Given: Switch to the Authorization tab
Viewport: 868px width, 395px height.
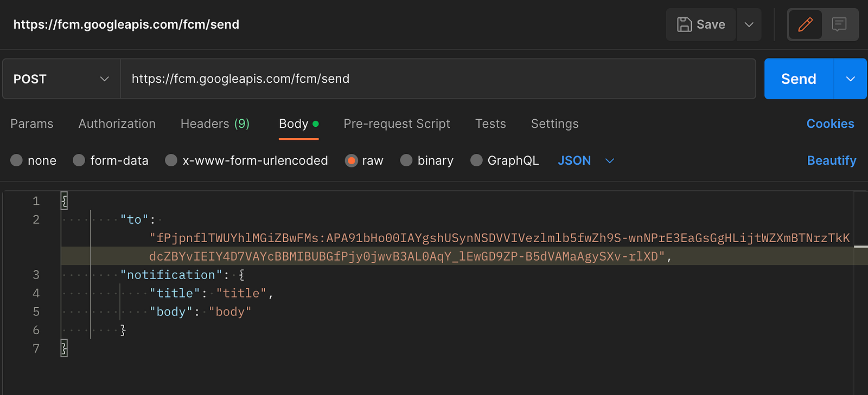Looking at the screenshot, I should click(117, 124).
